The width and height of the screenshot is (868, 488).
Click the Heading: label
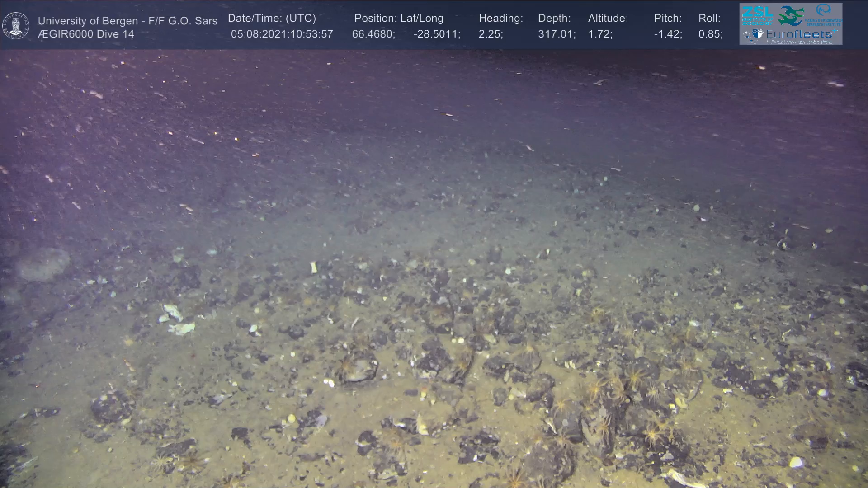click(500, 19)
